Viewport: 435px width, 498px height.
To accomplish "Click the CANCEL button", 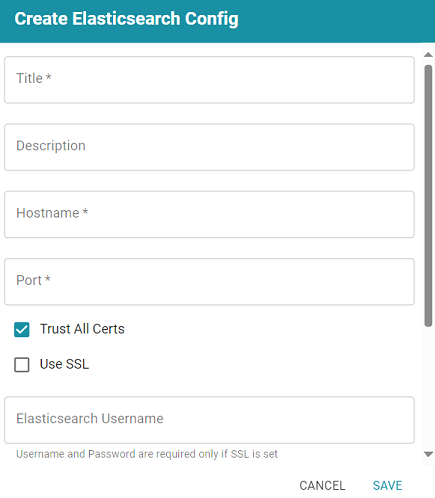I will coord(322,486).
